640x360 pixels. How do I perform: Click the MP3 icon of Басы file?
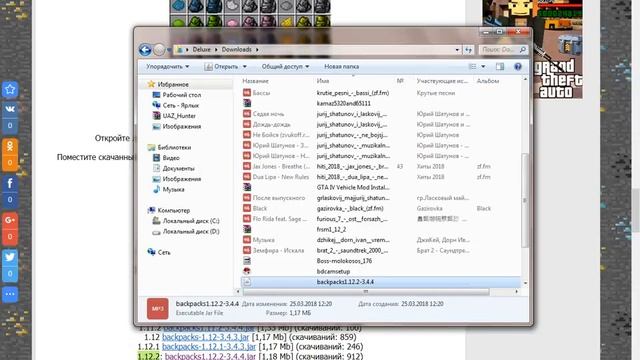pos(247,93)
